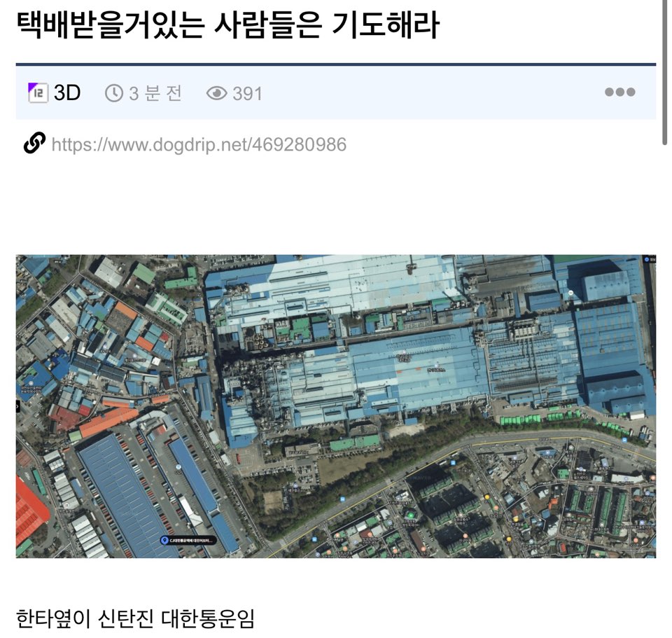Screen dimensions: 672x638
Task: Click the page's vertical scrollbar
Action: pos(665,73)
